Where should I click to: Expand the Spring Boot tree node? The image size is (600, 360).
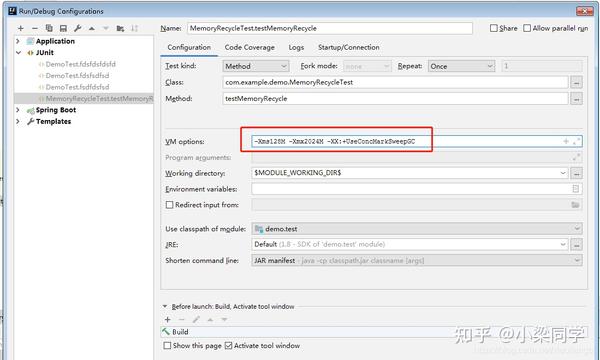[x=18, y=110]
